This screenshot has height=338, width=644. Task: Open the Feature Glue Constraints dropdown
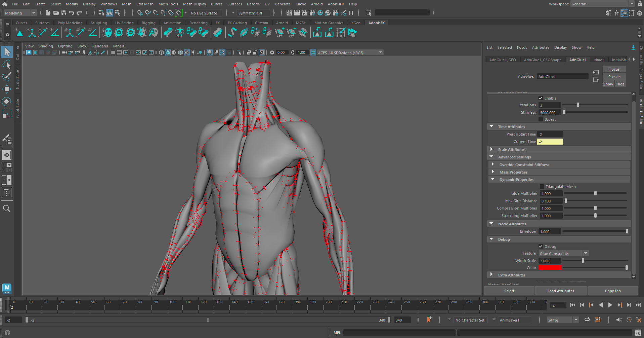(563, 254)
